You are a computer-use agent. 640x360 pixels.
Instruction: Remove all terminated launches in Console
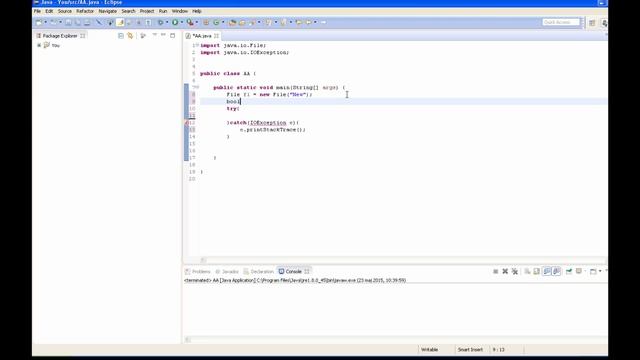coord(515,271)
